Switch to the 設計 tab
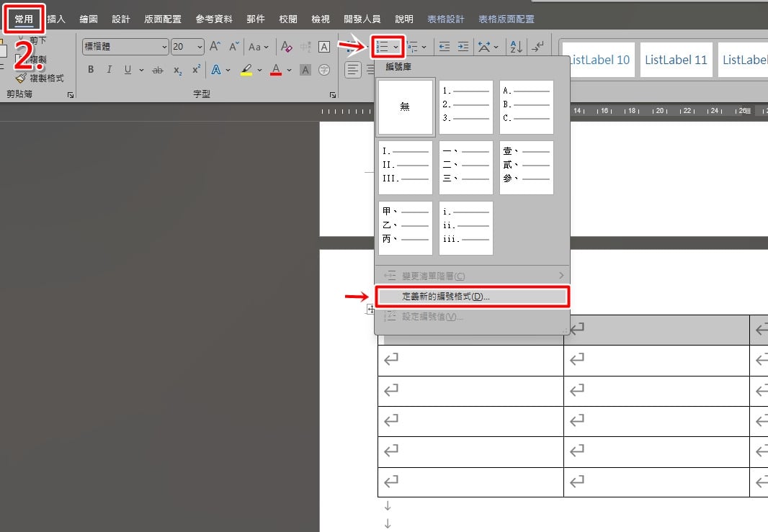The height and width of the screenshot is (532, 768). click(x=121, y=19)
